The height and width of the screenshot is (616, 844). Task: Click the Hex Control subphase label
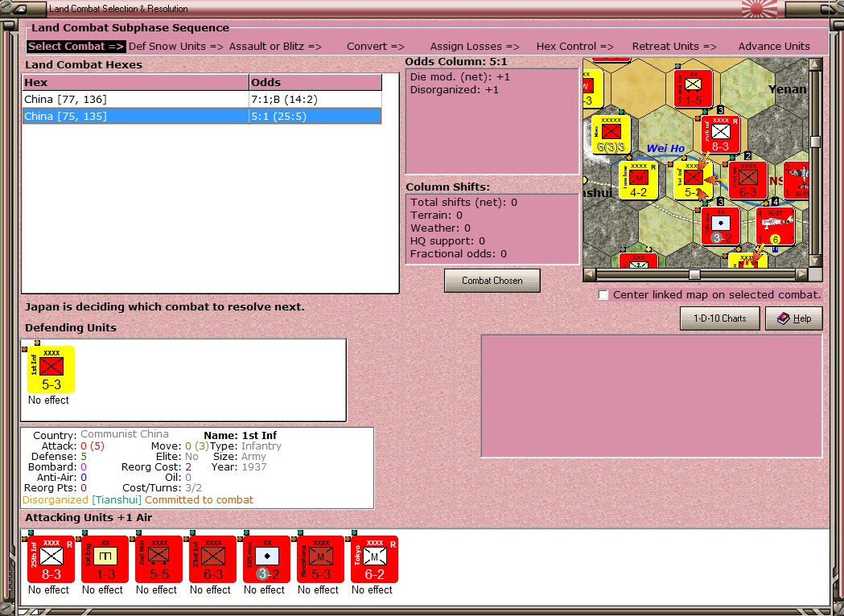[574, 47]
